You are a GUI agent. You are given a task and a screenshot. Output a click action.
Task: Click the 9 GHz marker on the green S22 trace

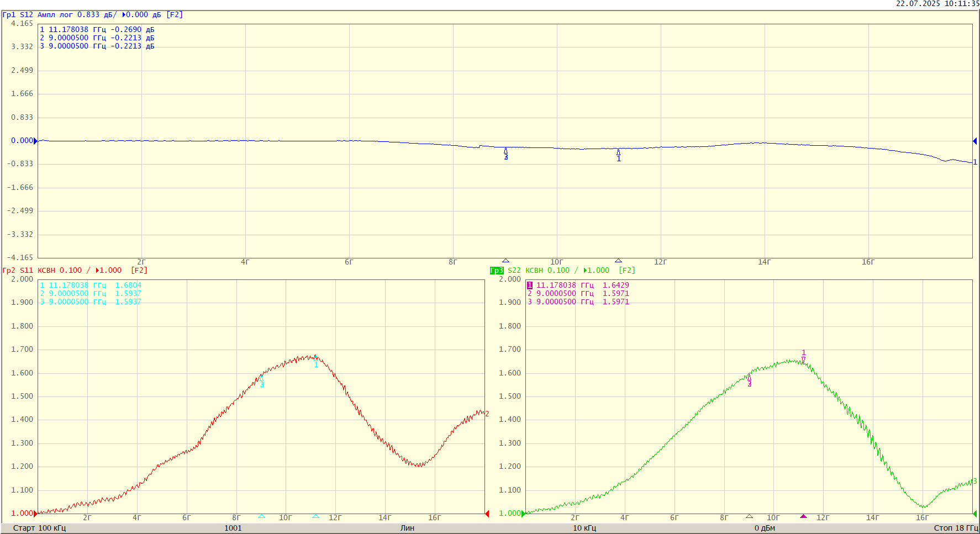tap(749, 378)
